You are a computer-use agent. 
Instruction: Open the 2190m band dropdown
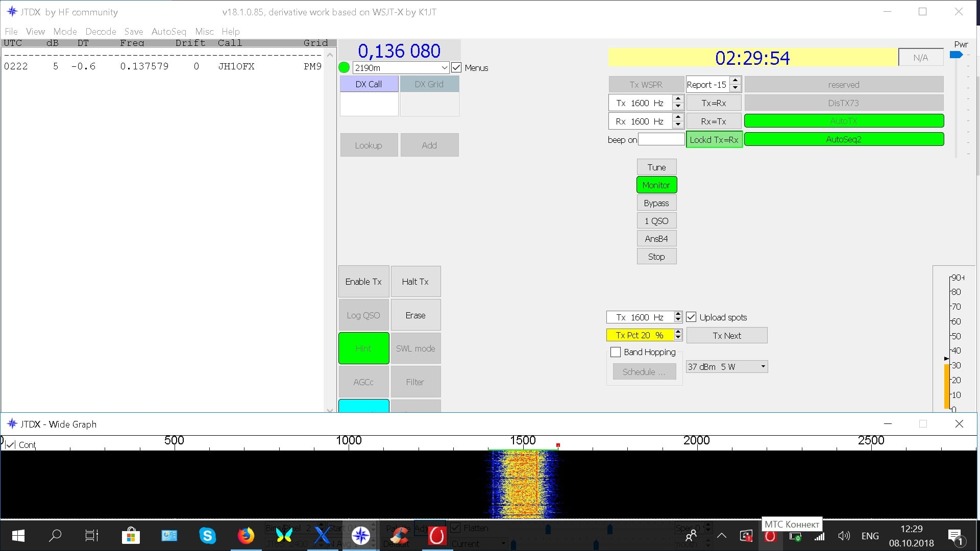click(x=401, y=67)
